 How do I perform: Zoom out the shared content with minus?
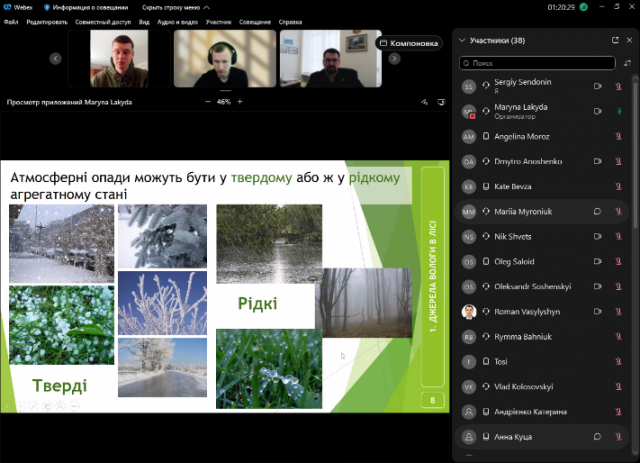coord(208,102)
